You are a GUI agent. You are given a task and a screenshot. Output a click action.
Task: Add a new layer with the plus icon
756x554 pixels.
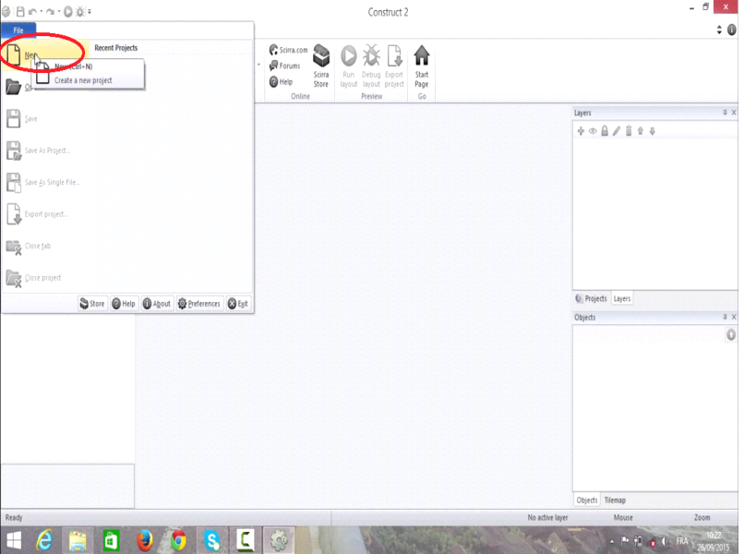pyautogui.click(x=581, y=130)
